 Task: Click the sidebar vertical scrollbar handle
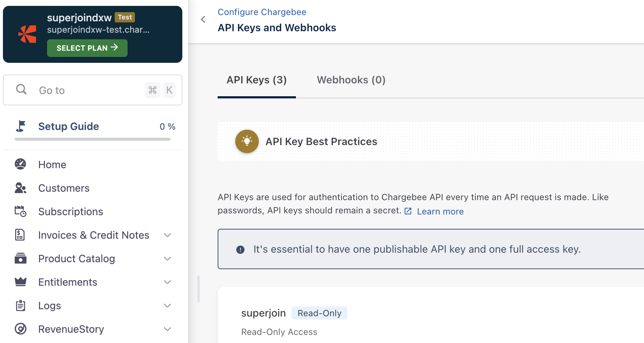pos(198,289)
